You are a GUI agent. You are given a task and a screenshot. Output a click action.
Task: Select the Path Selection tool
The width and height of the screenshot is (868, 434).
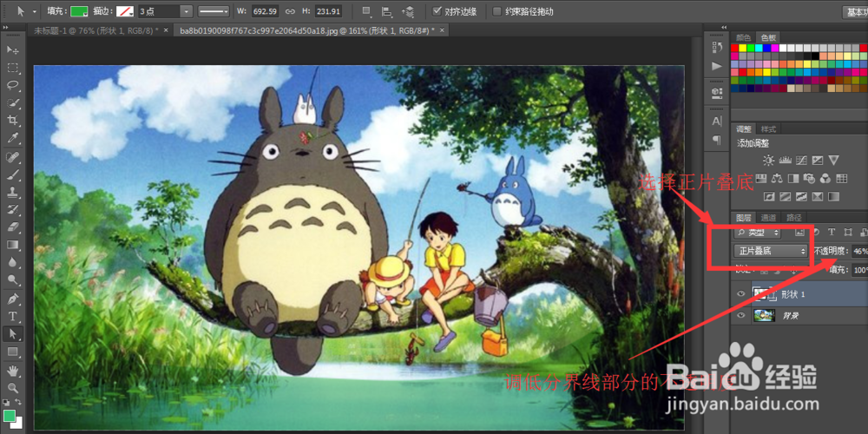pos(13,334)
